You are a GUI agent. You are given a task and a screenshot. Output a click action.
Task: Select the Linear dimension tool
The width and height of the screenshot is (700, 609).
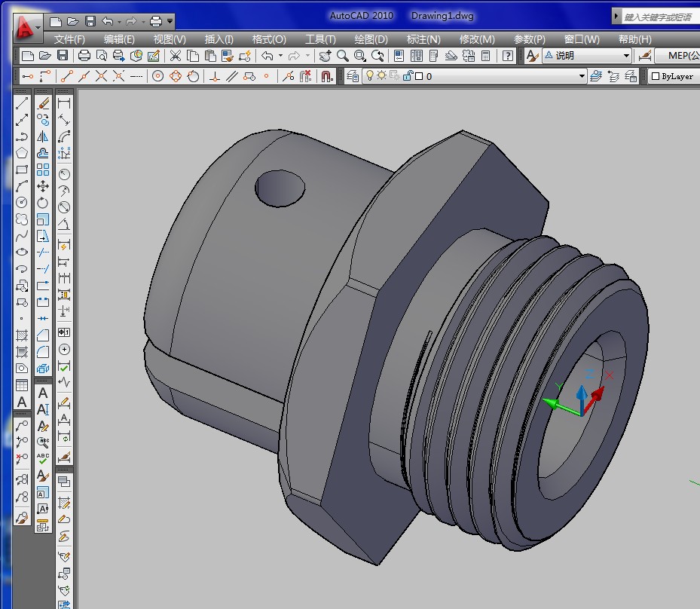point(64,103)
